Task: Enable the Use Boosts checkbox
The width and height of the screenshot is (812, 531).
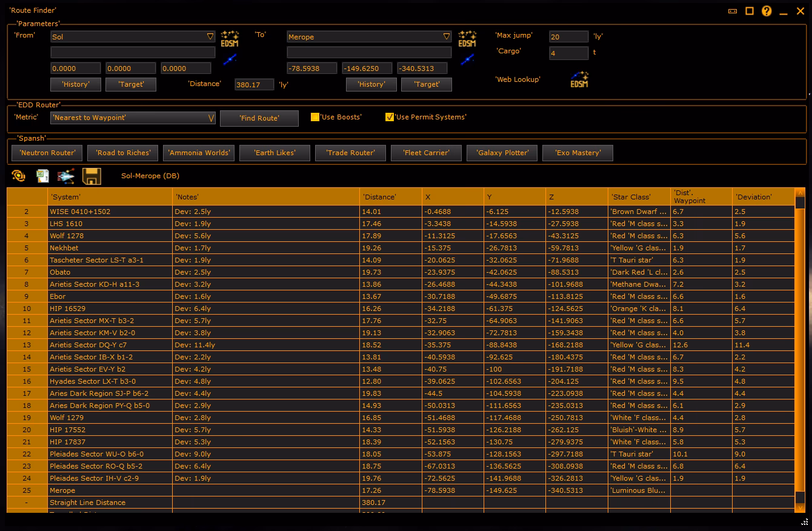Action: click(315, 117)
